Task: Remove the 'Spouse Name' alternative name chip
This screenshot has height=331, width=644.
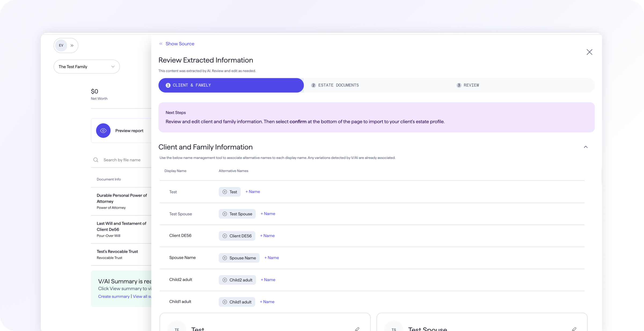Action: 225,258
